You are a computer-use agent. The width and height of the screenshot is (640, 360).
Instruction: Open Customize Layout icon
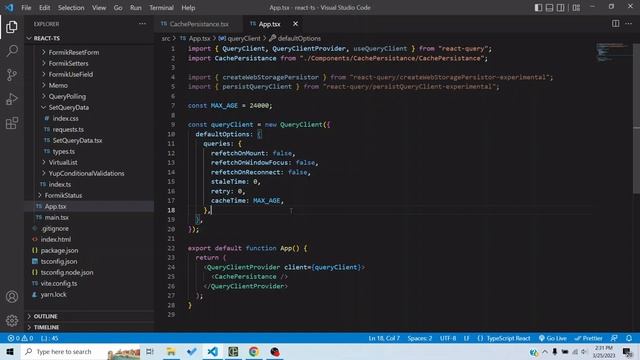tap(576, 7)
